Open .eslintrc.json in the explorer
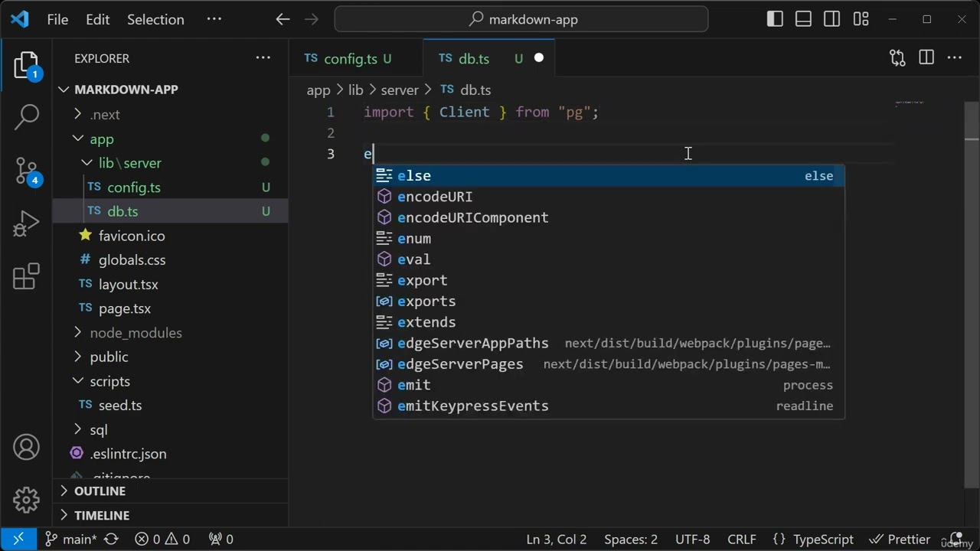Image resolution: width=980 pixels, height=551 pixels. 170,454
